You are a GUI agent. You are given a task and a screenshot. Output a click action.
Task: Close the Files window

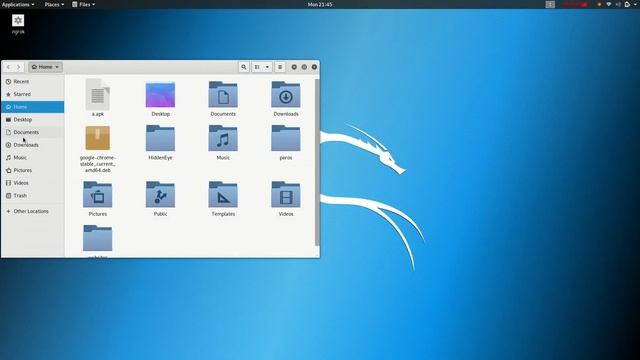[314, 67]
